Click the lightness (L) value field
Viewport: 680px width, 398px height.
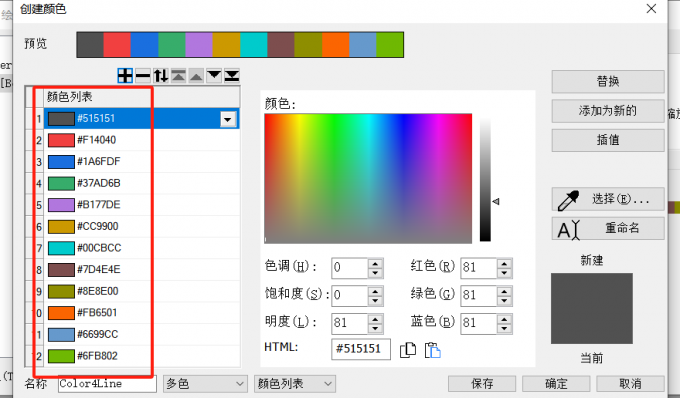[x=350, y=323]
